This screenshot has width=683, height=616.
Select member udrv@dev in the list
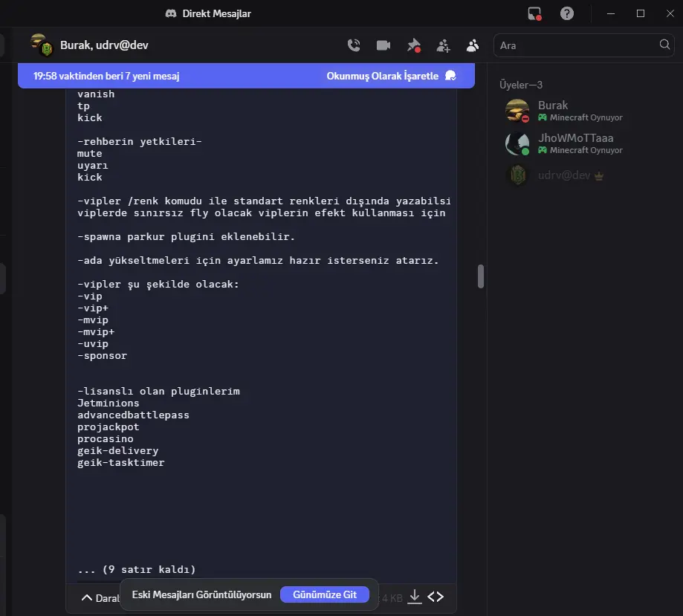(x=583, y=175)
